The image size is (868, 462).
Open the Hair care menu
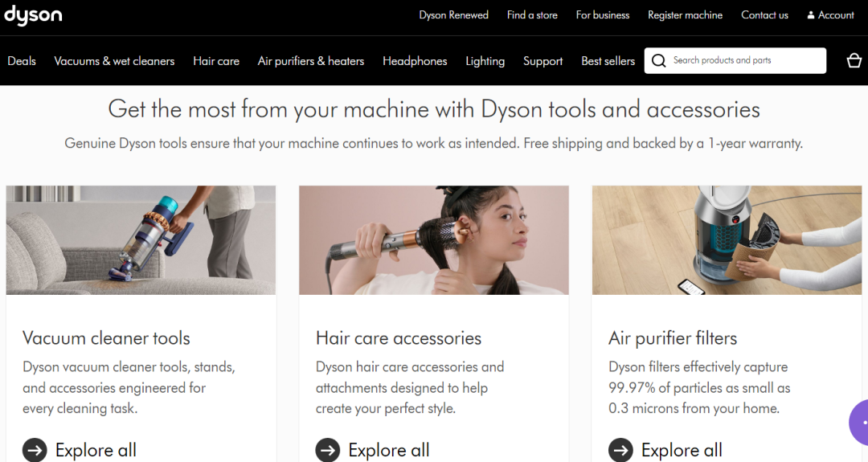point(216,61)
